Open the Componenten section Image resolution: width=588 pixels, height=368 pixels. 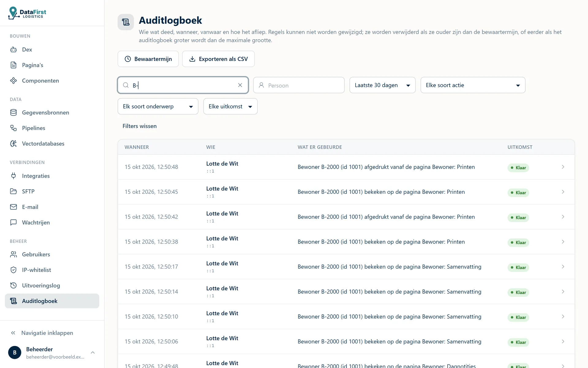pyautogui.click(x=52, y=81)
